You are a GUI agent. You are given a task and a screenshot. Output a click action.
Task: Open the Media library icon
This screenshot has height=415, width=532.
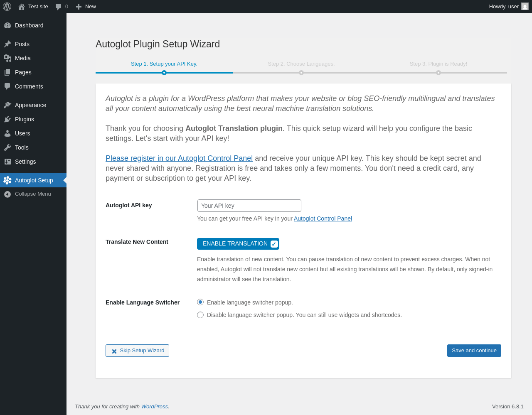[x=7, y=58]
